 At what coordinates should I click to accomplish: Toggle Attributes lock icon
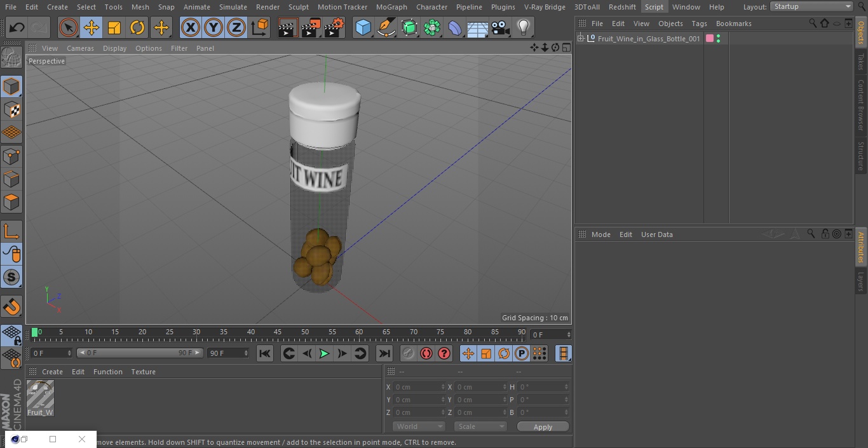(x=825, y=234)
